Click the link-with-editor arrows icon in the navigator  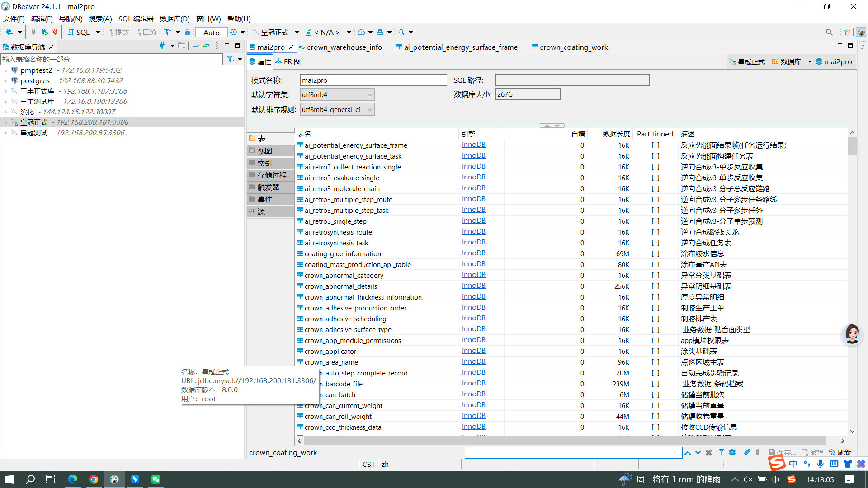(206, 46)
